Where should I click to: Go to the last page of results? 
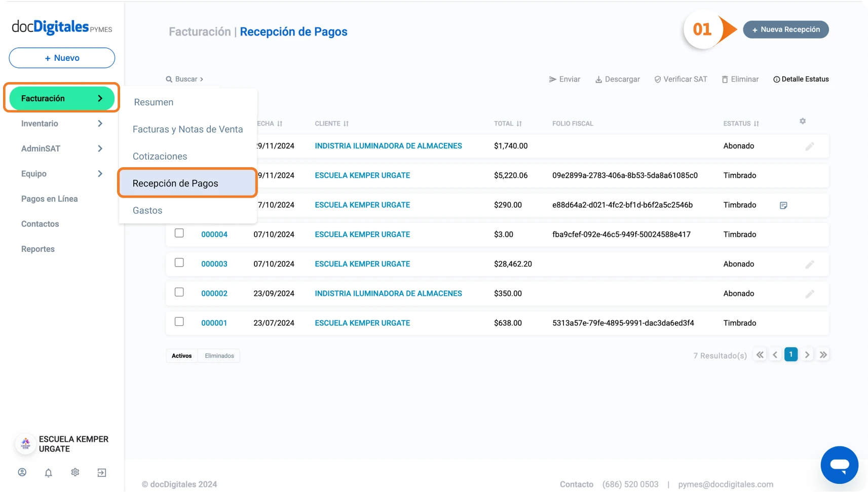point(823,355)
